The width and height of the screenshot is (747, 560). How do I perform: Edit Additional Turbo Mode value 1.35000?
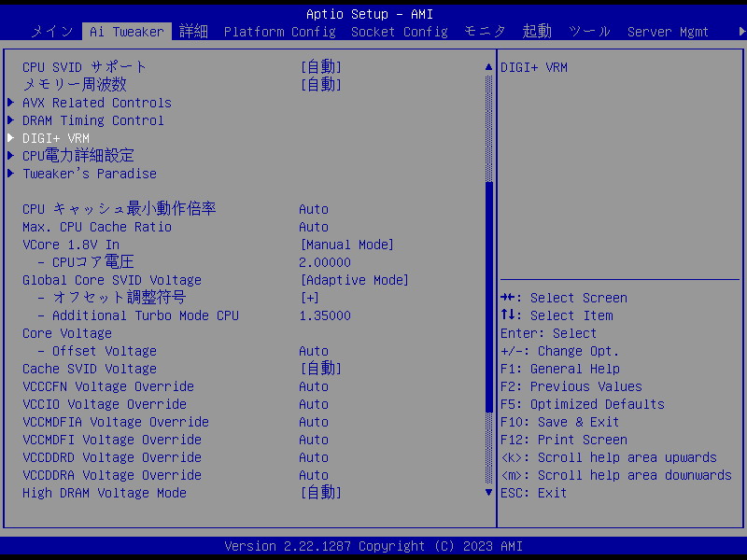click(x=325, y=315)
